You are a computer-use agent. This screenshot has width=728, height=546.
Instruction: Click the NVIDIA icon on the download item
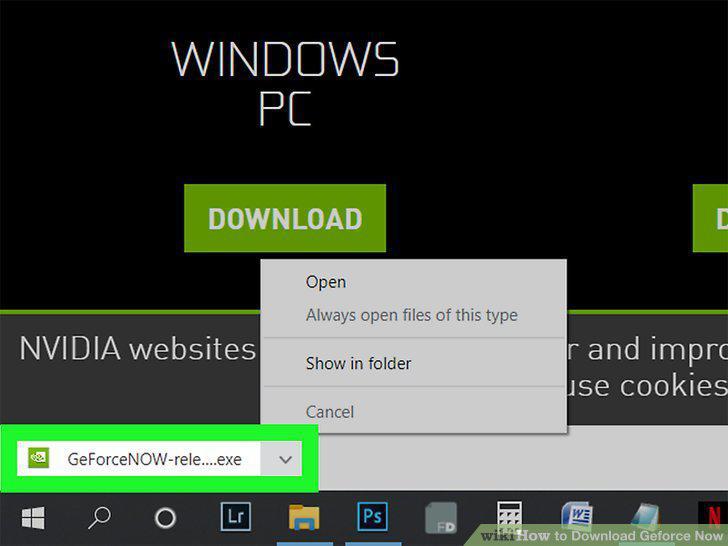[x=39, y=458]
